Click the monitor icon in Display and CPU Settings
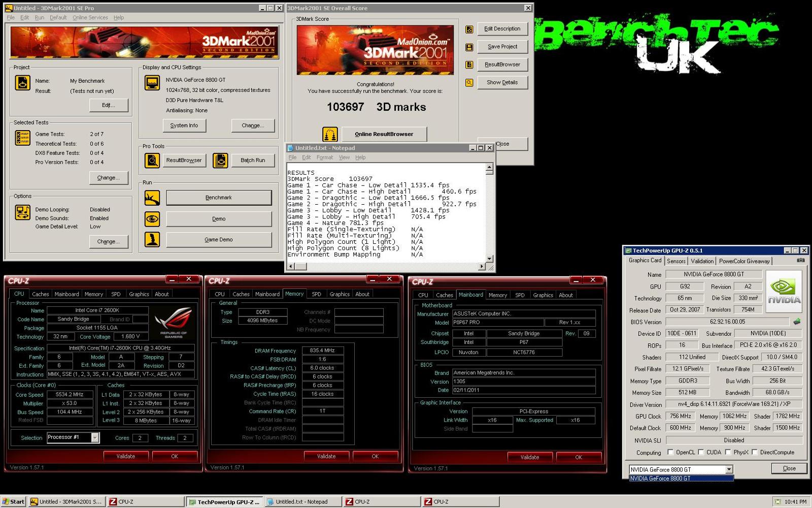 pyautogui.click(x=152, y=83)
